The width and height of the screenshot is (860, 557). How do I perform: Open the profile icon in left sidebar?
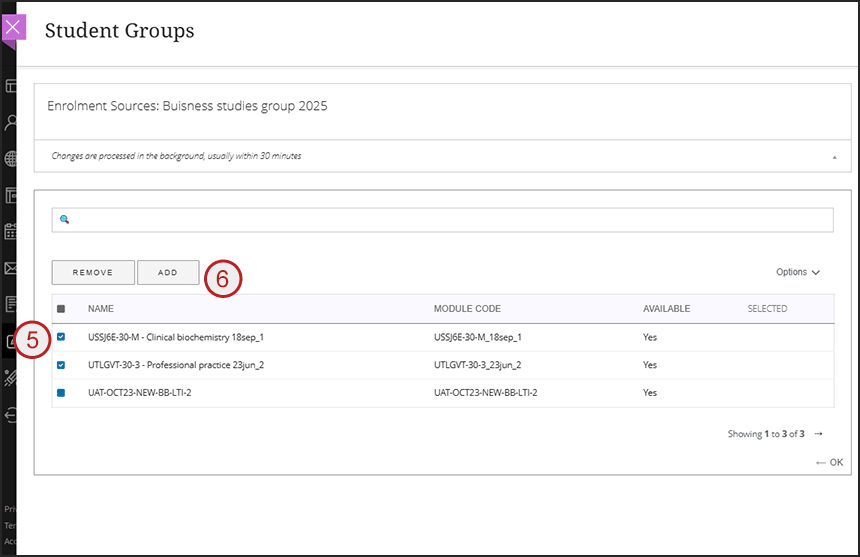[11, 123]
